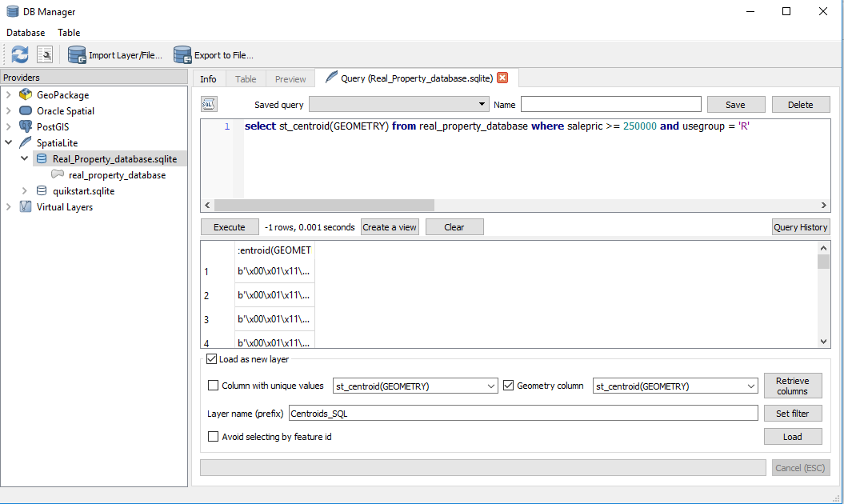Select the Query (Real_Property_database.sqlite) tab
This screenshot has width=844, height=504.
tap(417, 78)
